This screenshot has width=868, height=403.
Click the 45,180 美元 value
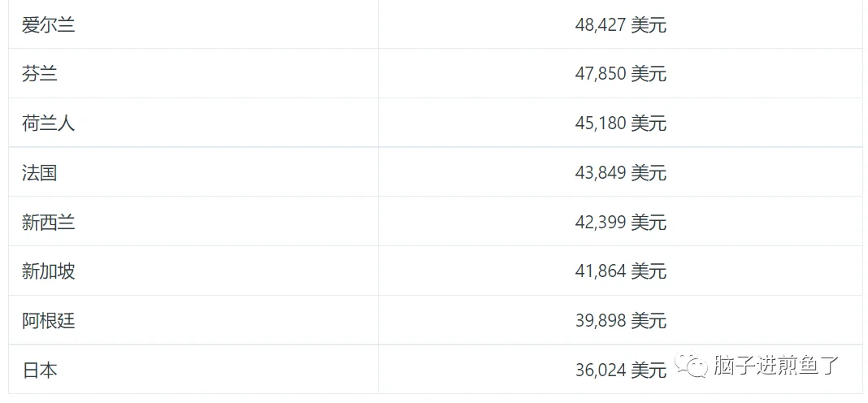621,123
